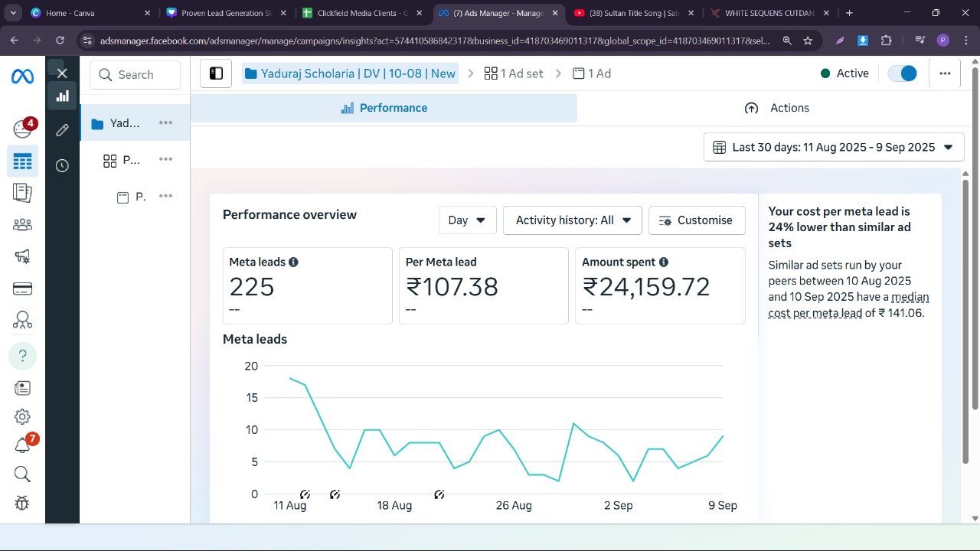The height and width of the screenshot is (551, 980).
Task: Toggle the campaign Active switch off
Action: tap(902, 73)
